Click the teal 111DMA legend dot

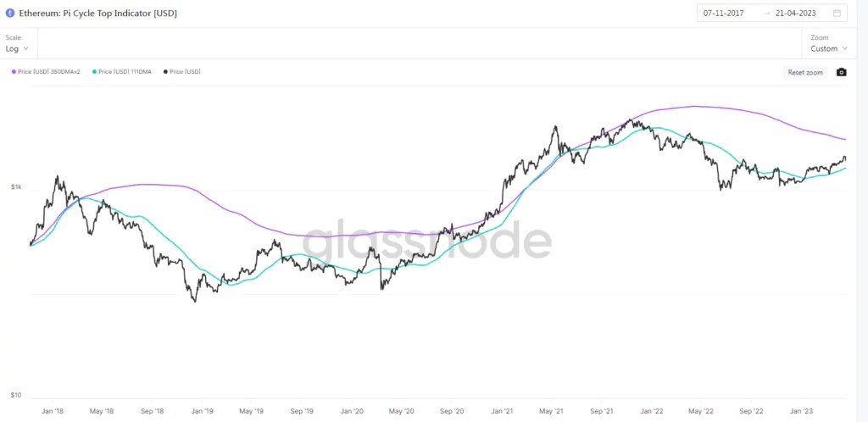(x=94, y=72)
